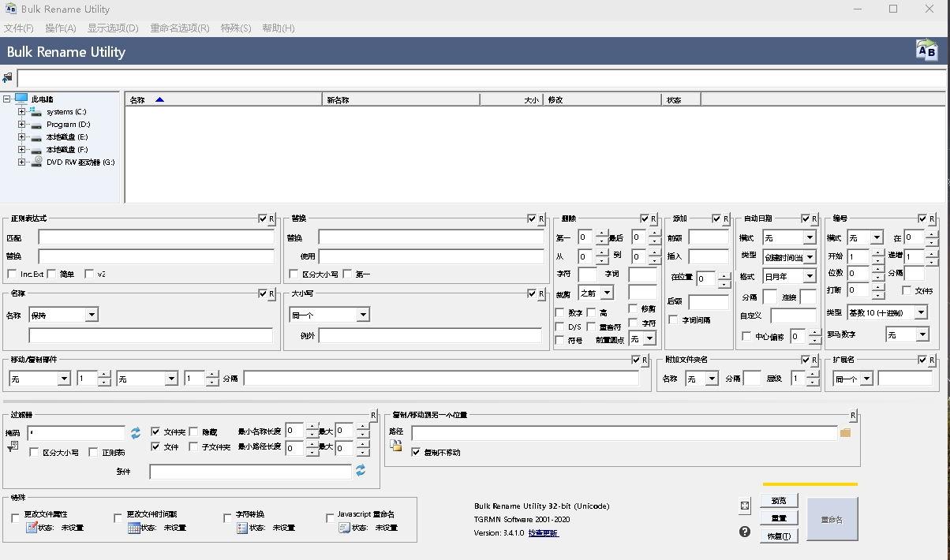Click the R reset button of 删除 panel
The height and width of the screenshot is (560, 950).
tap(654, 218)
